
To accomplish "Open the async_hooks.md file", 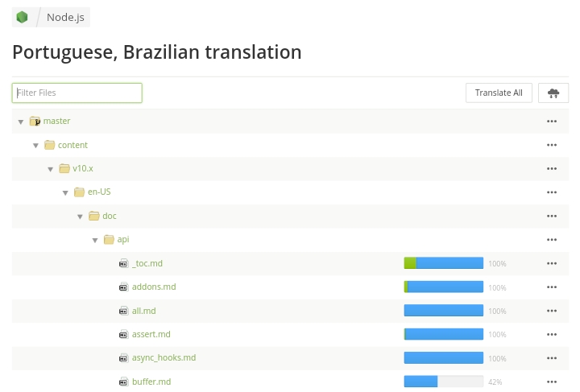I will coord(164,358).
